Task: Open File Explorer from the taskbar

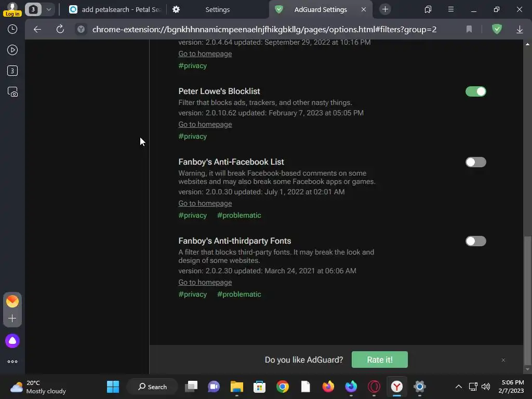Action: click(237, 387)
